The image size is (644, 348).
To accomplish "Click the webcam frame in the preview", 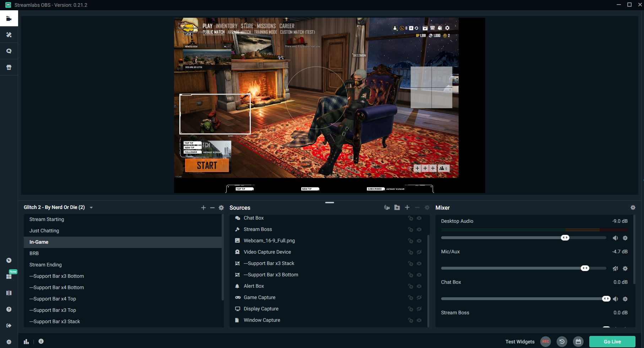I will (215, 114).
